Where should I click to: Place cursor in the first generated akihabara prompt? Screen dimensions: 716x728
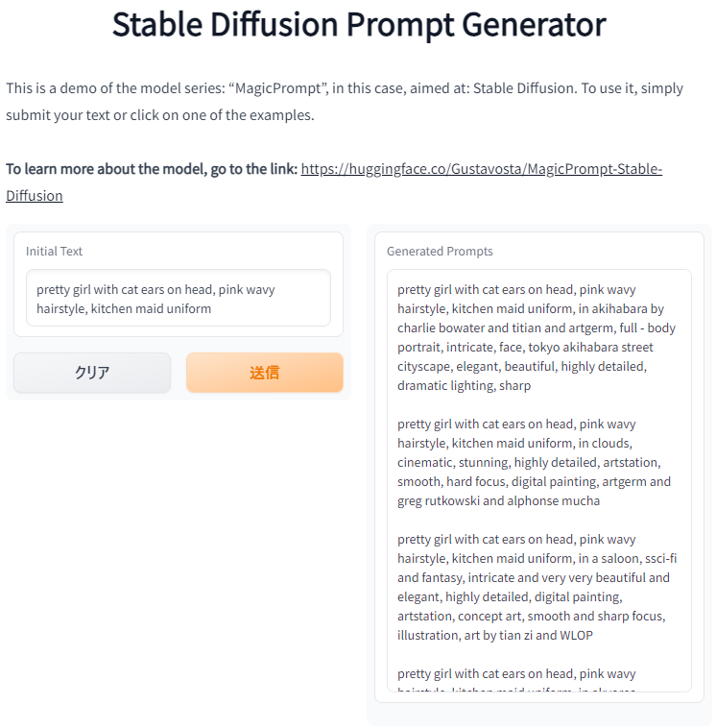point(537,337)
